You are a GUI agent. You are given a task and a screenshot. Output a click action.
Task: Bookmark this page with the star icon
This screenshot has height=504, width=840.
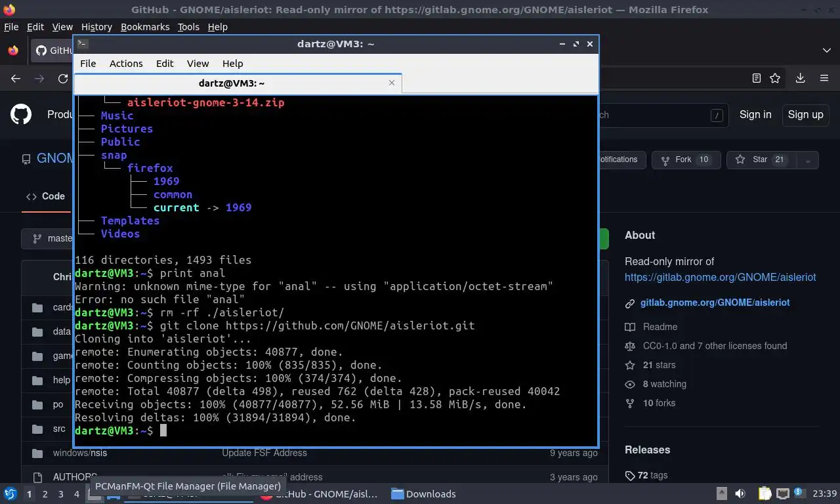(775, 78)
